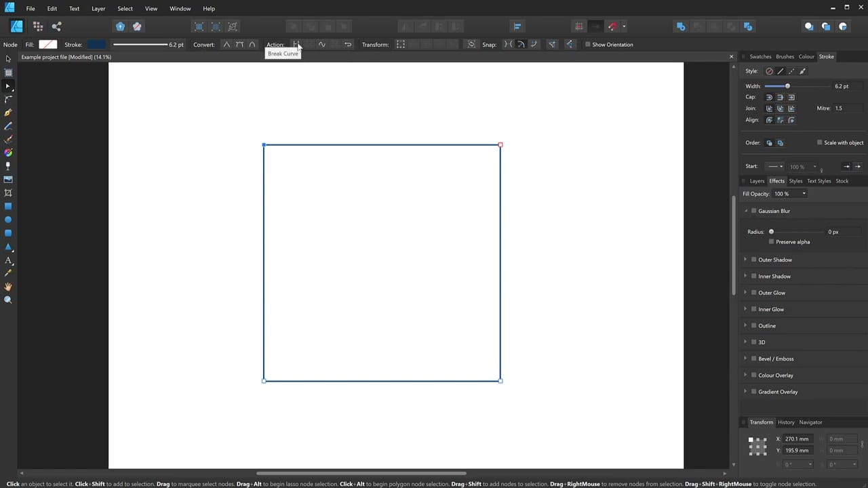Toggle the Snapping magnet icon
The height and width of the screenshot is (488, 868).
(x=612, y=26)
